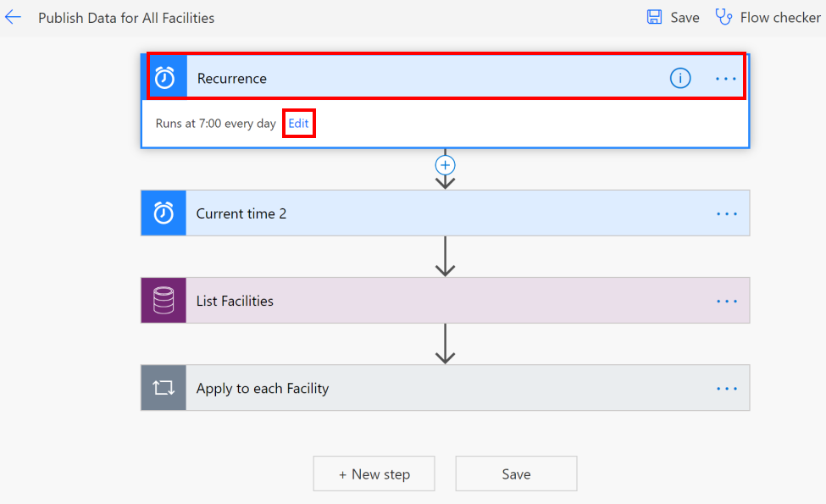Expand the Current time 2 action card

click(445, 213)
